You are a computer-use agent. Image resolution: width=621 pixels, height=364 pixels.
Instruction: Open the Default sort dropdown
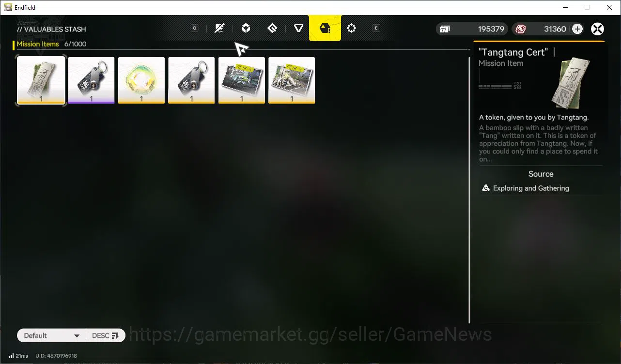point(51,335)
